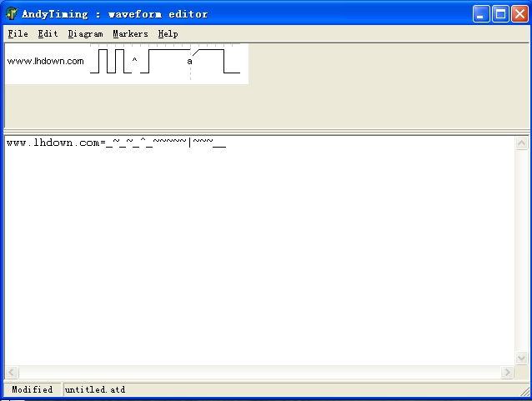
Task: Click the AndyTiming application icon in title bar
Action: [12, 14]
